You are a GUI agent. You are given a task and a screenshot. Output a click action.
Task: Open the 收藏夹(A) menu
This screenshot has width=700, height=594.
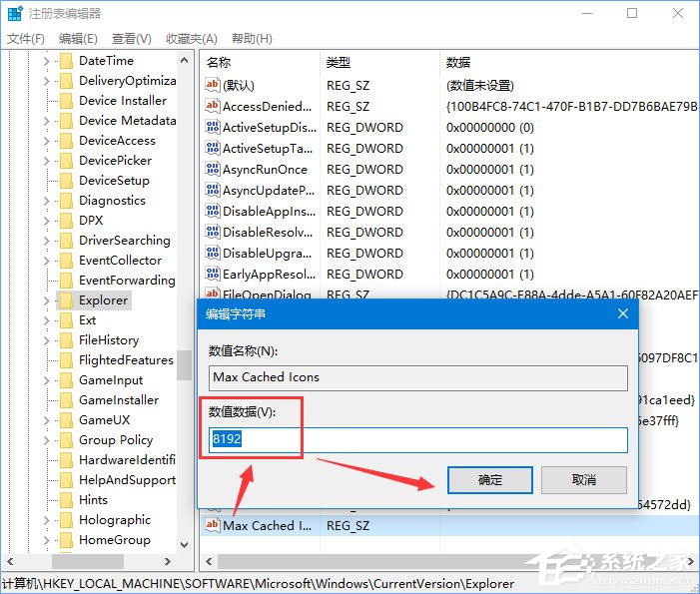coord(192,39)
